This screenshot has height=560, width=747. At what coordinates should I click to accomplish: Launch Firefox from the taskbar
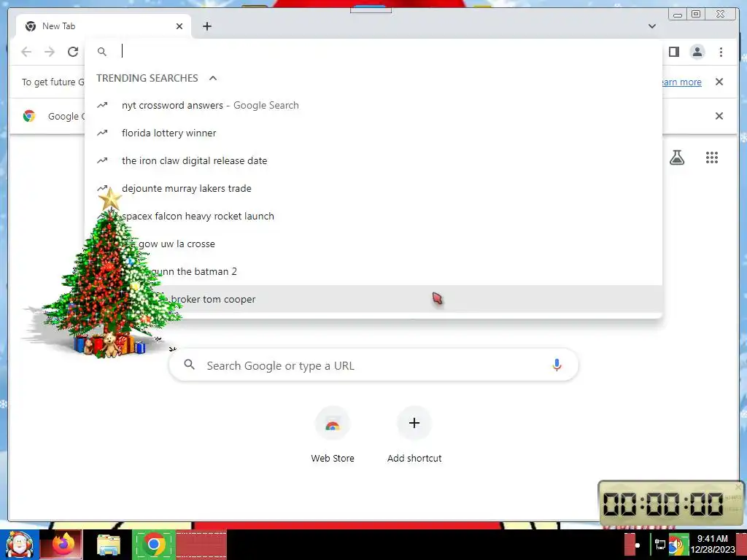[63, 545]
